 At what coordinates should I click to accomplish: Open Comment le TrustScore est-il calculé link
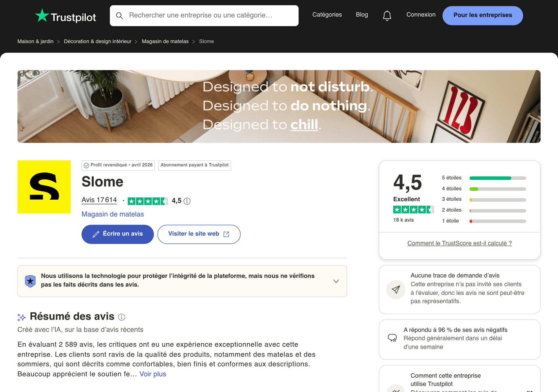(x=459, y=243)
